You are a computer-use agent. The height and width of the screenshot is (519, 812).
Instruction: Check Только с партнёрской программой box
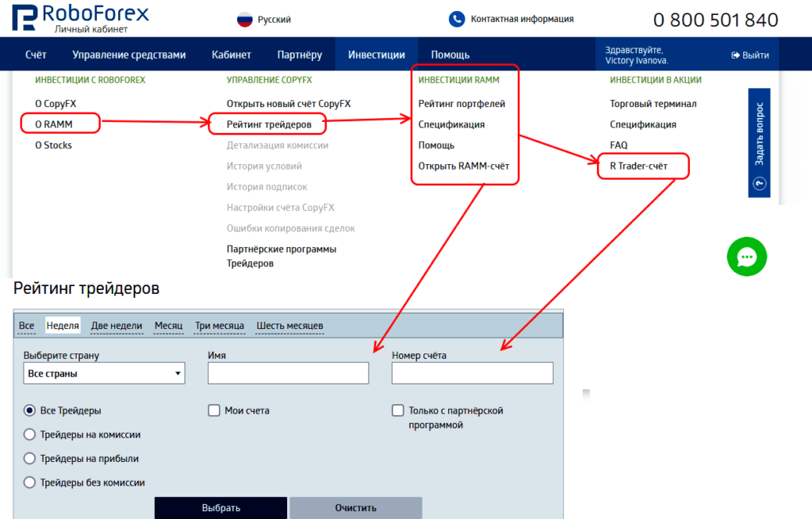click(398, 410)
